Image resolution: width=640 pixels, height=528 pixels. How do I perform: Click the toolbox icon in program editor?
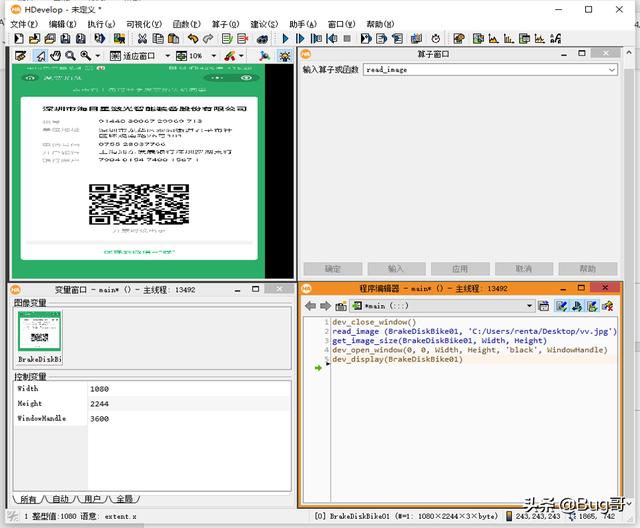click(x=341, y=306)
